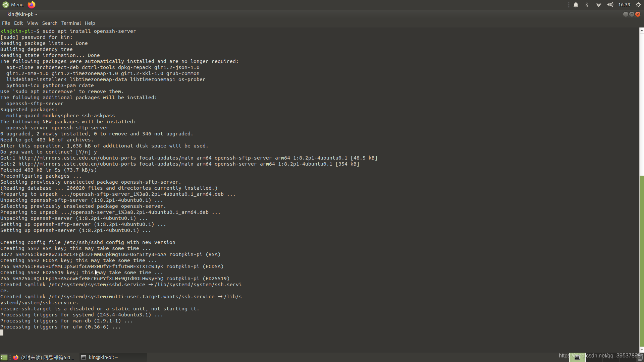Click the ED25519 SHA256 fingerprint line

pyautogui.click(x=115, y=279)
